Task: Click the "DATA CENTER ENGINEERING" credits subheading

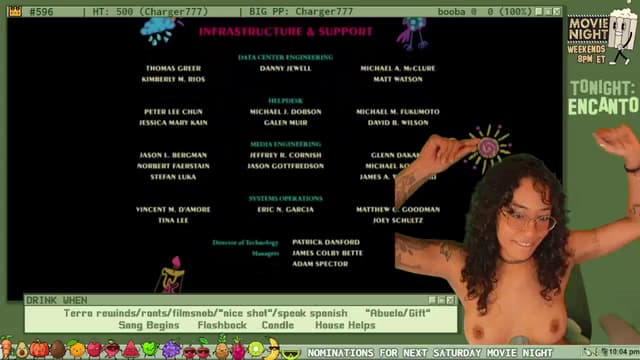Action: 286,58
